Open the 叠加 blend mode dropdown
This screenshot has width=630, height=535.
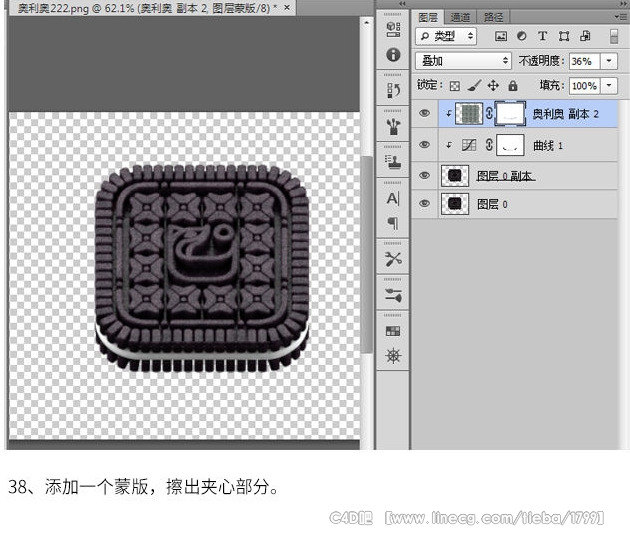(463, 61)
